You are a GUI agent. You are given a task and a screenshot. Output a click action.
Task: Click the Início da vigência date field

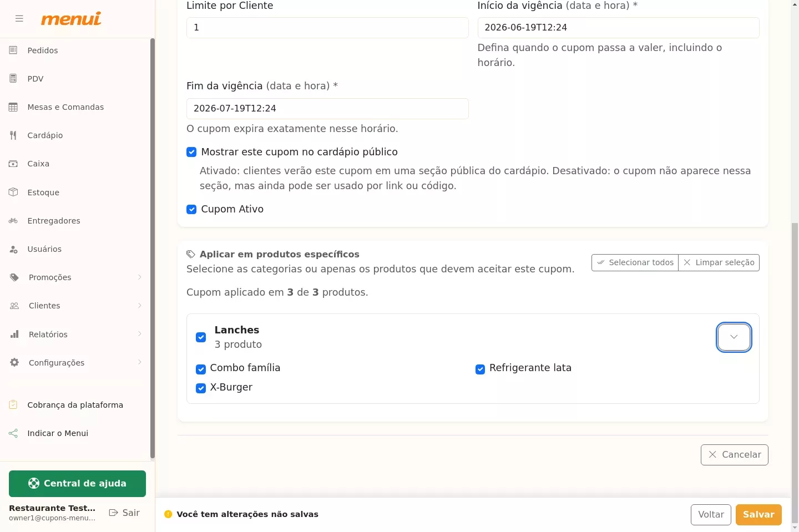point(618,28)
